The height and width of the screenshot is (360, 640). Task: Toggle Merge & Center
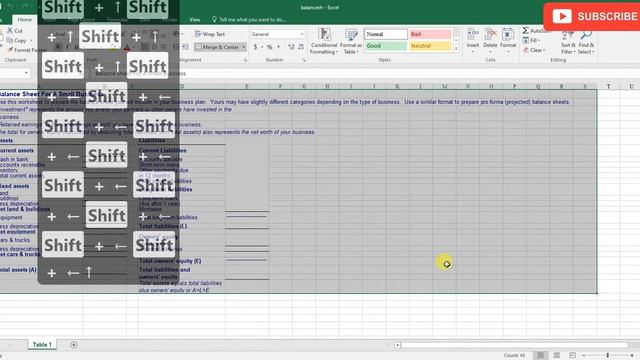click(217, 47)
